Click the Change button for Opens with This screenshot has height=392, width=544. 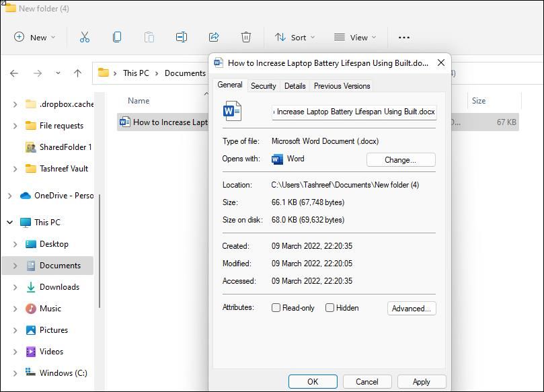click(401, 159)
